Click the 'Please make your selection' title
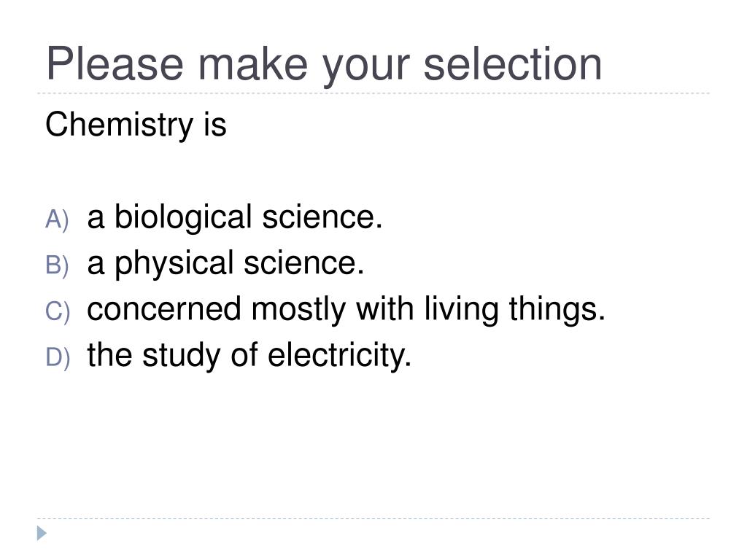Image resolution: width=747 pixels, height=560 pixels. click(x=324, y=66)
